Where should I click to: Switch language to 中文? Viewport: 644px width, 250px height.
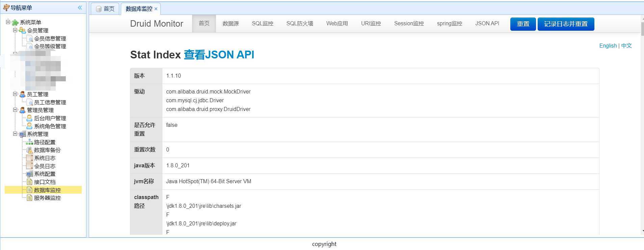click(x=626, y=46)
